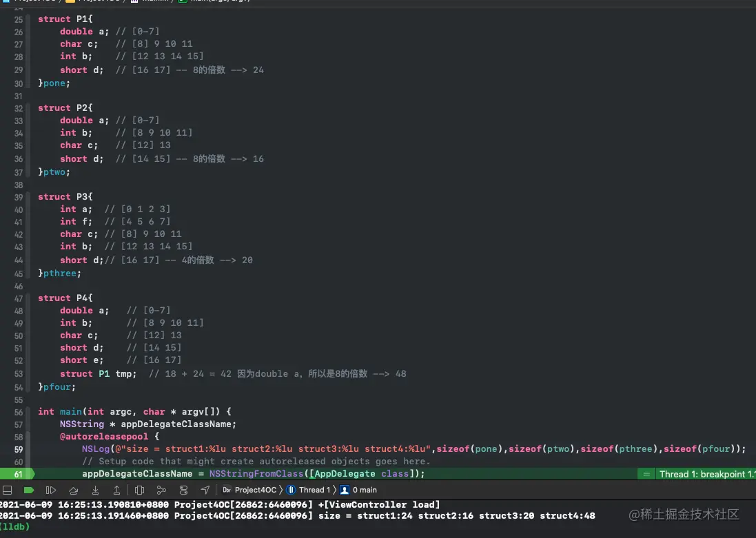Click line number 25 in the gutter
756x538 pixels.
point(19,20)
